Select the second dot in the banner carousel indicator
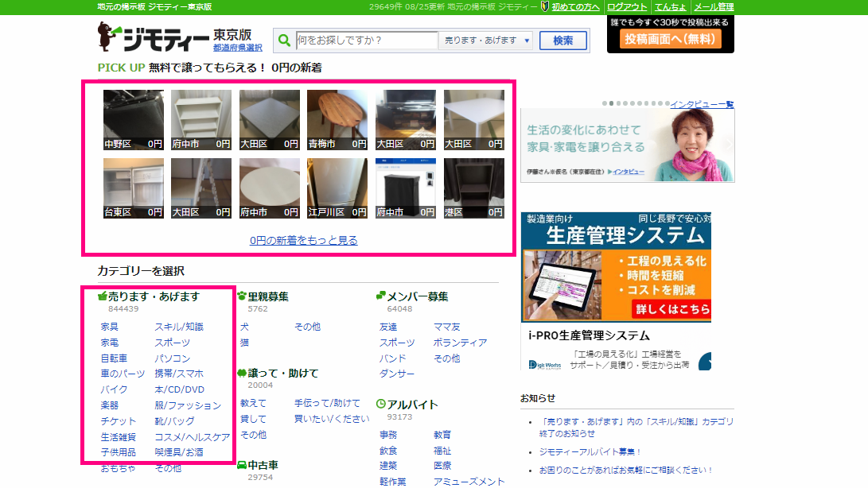 (611, 103)
